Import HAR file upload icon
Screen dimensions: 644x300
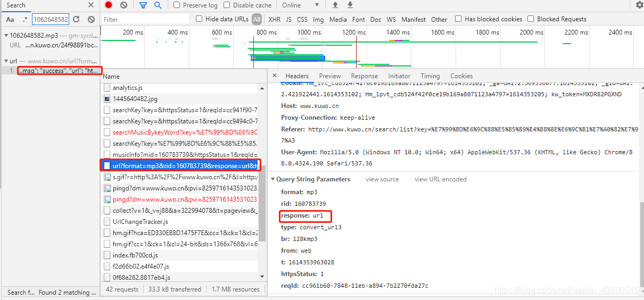pyautogui.click(x=335, y=5)
